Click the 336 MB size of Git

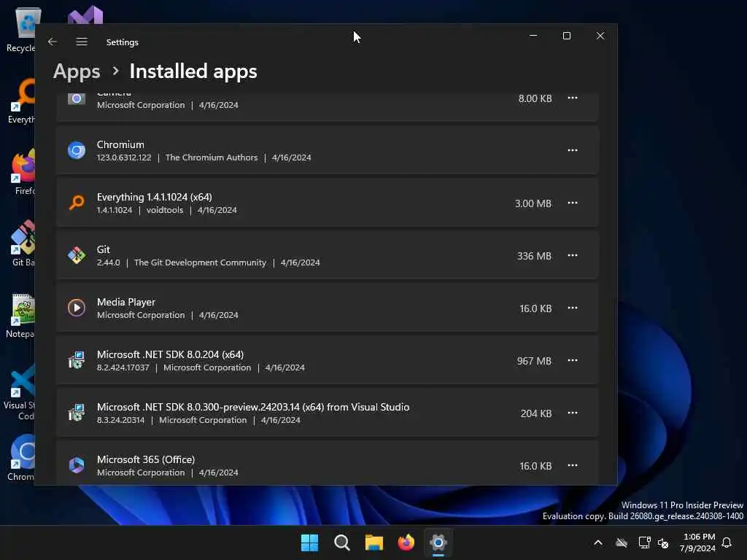[534, 256]
